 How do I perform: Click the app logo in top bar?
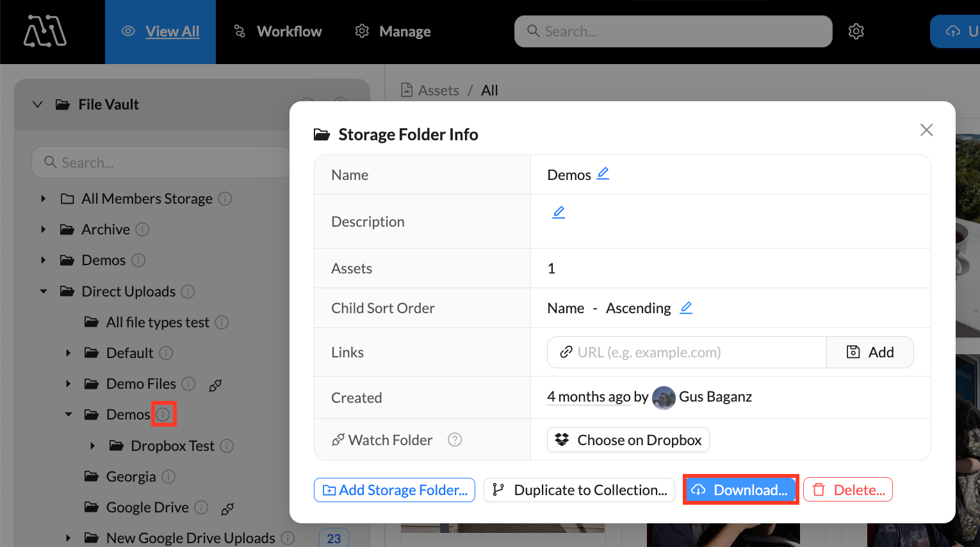tap(45, 31)
